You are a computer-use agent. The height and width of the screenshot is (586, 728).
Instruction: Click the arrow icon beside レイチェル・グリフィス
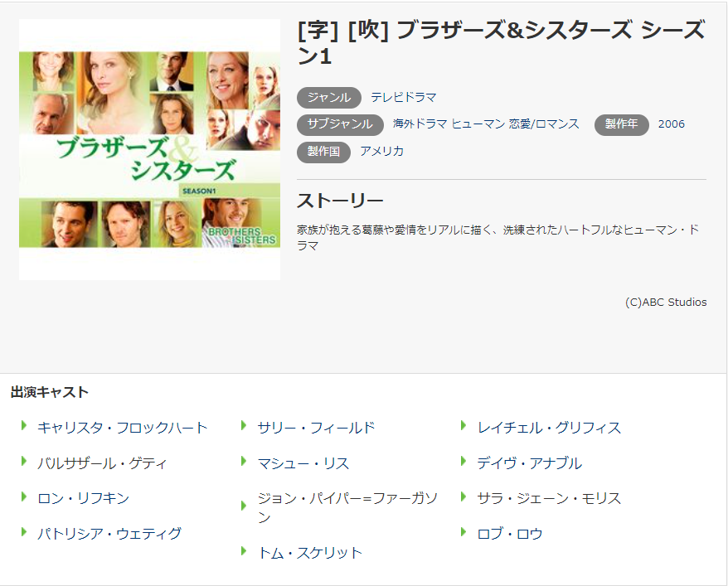463,425
